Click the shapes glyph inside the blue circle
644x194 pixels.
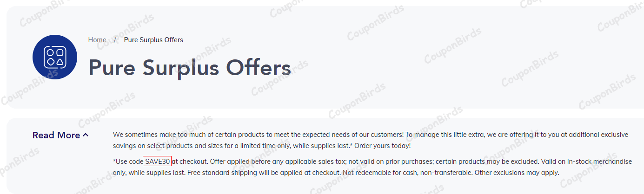55,57
